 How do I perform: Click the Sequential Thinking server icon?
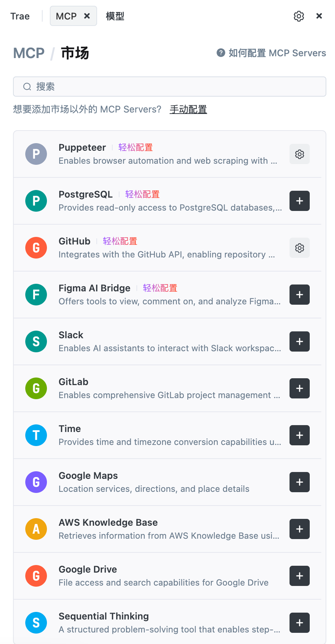click(x=36, y=623)
